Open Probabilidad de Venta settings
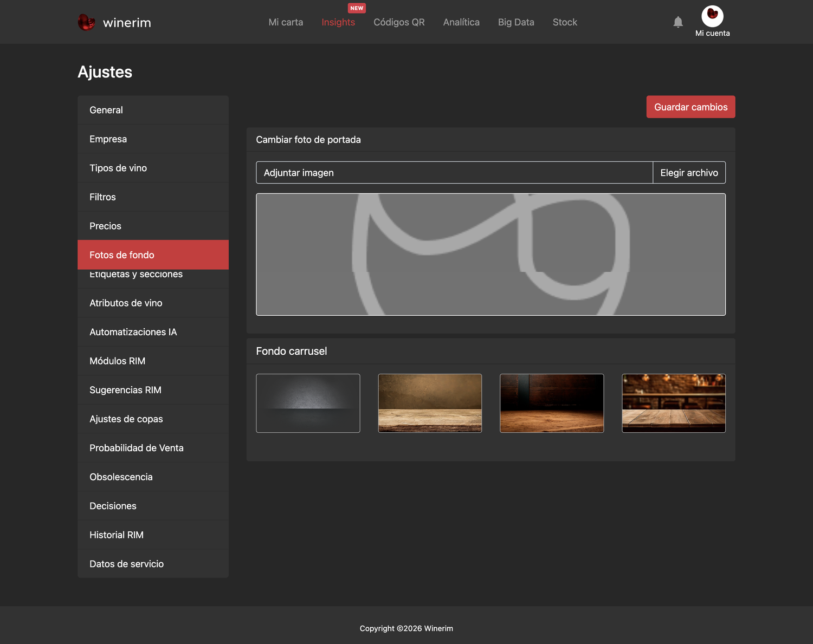The width and height of the screenshot is (813, 644). [153, 448]
